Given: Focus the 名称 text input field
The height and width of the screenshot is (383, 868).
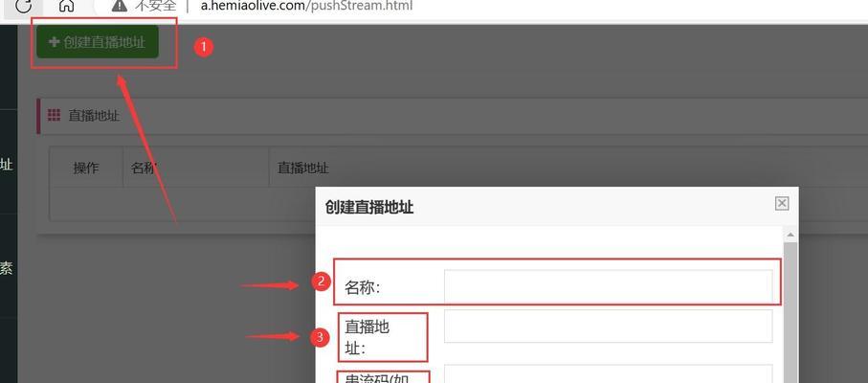Looking at the screenshot, I should pos(608,286).
